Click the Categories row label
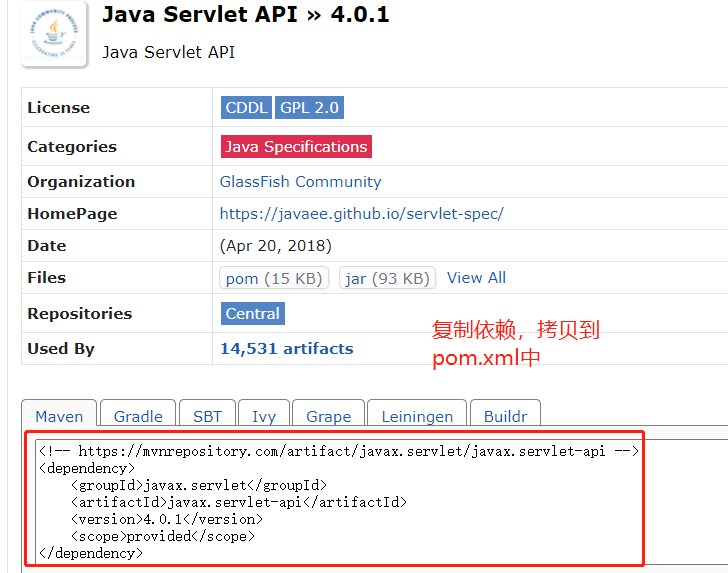This screenshot has width=728, height=573. point(72,147)
